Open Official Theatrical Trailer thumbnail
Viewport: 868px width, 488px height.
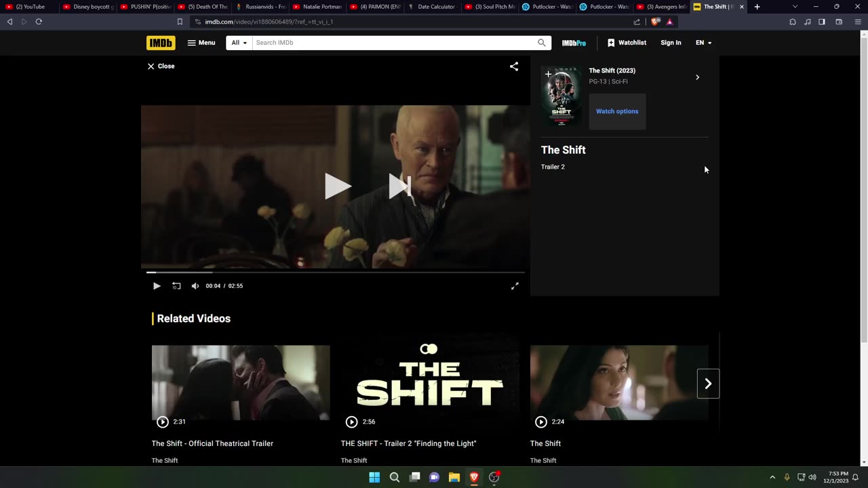(241, 383)
